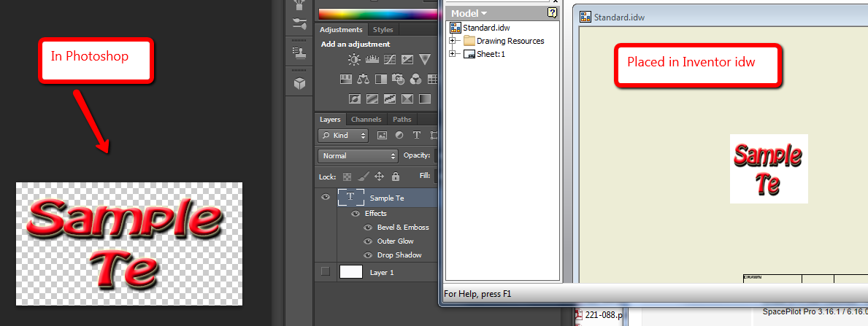
Task: Select the Sample Te type layer thumbnail
Action: [x=351, y=198]
